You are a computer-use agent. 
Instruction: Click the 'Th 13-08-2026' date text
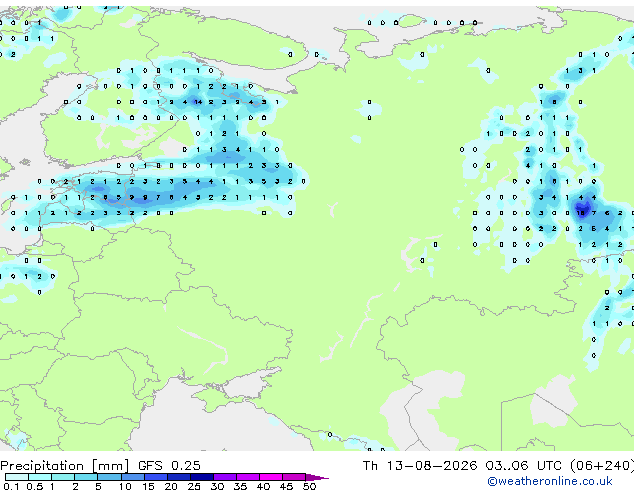point(420,465)
